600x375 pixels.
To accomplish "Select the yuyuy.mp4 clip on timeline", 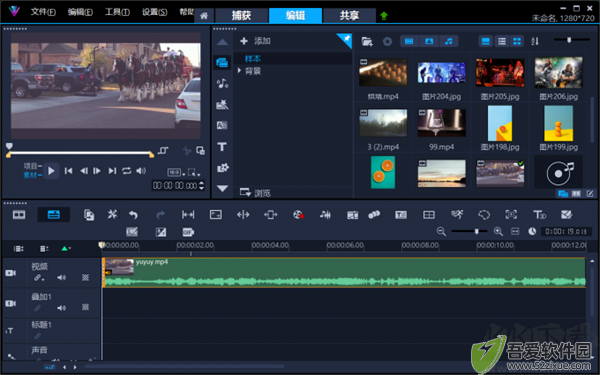I will pyautogui.click(x=344, y=272).
